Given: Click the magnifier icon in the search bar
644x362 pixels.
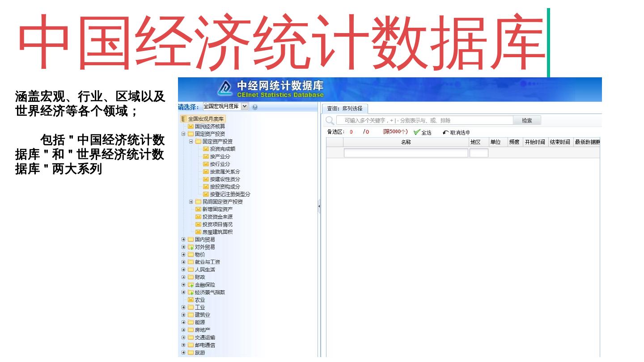Looking at the screenshot, I should click(x=330, y=121).
